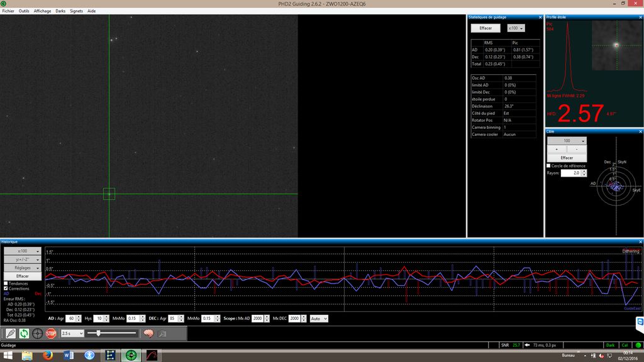Click the EQMOD 'E' taskbar icon
This screenshot has height=362, width=644.
(x=110, y=356)
